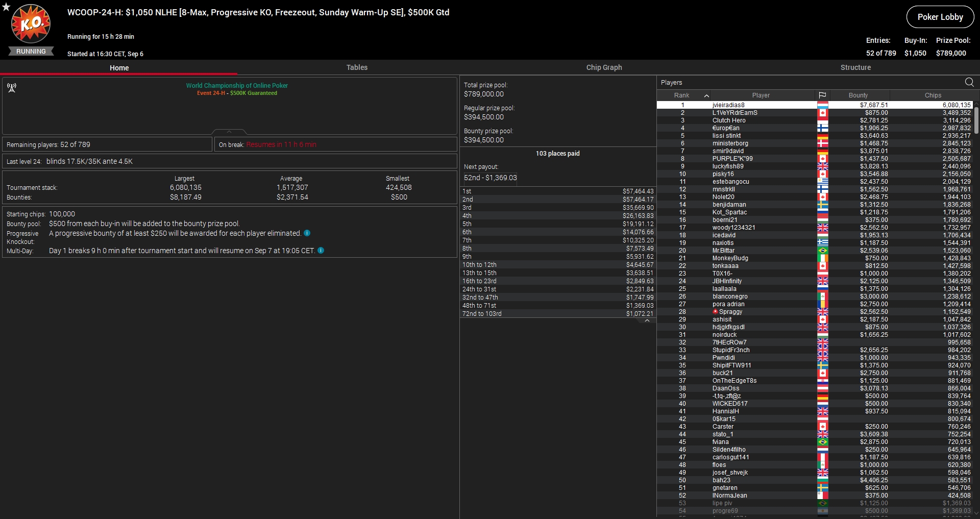Click the Progressive Knockout info icon
The width and height of the screenshot is (980, 519).
[307, 233]
